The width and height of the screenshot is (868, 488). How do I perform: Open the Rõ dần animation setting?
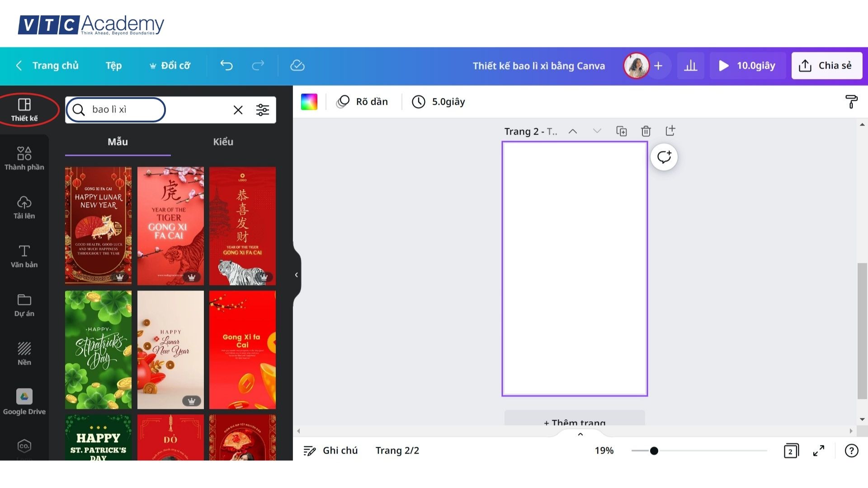pyautogui.click(x=362, y=101)
